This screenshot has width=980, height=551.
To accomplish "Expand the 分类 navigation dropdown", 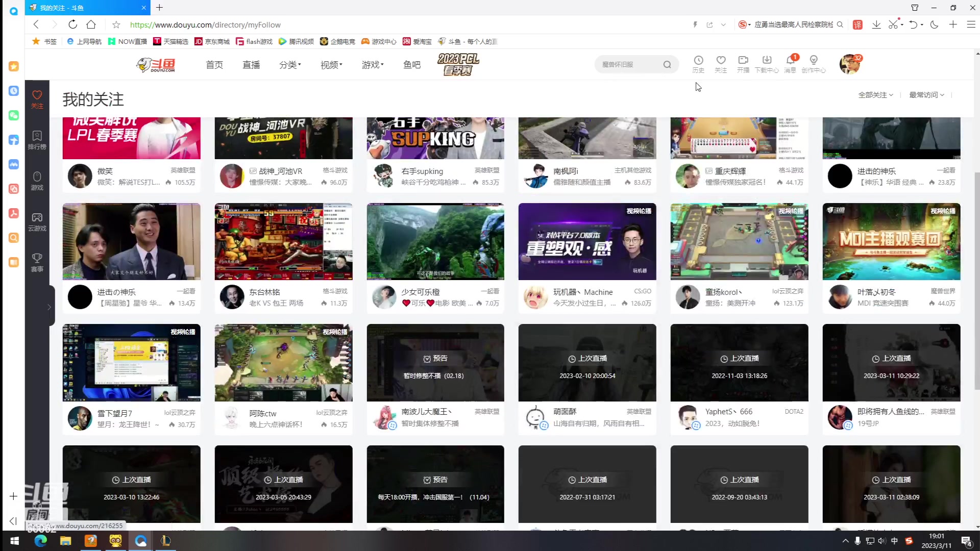I will pyautogui.click(x=290, y=65).
